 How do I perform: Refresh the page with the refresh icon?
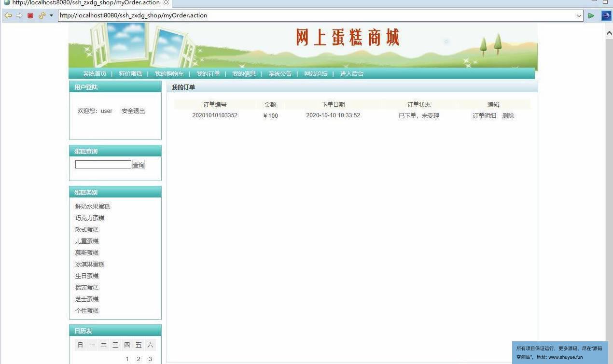click(x=42, y=15)
